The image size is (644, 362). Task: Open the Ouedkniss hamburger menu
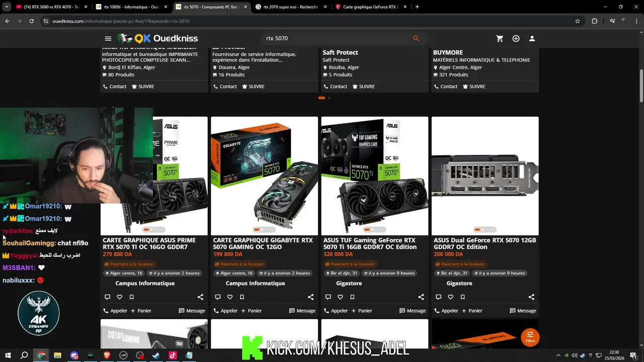(x=108, y=38)
